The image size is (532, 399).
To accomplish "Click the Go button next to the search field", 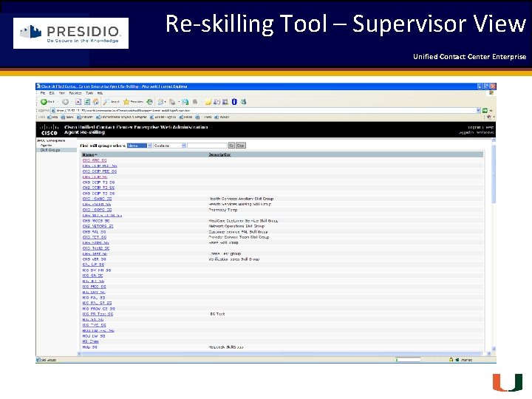I will tap(231, 146).
